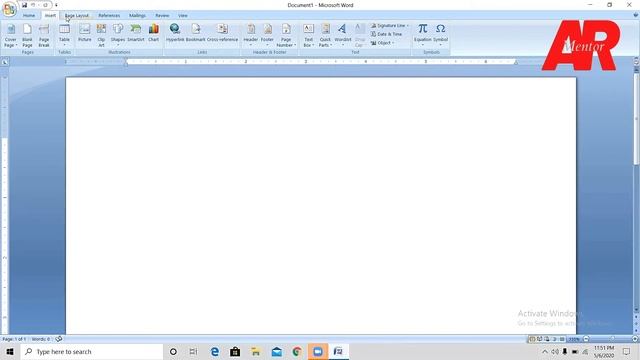The height and width of the screenshot is (360, 640).
Task: Show hidden system tray icons
Action: tap(545, 351)
